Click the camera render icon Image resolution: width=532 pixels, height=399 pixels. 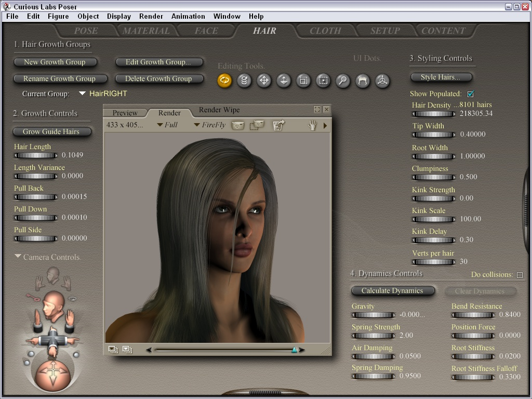tap(238, 125)
